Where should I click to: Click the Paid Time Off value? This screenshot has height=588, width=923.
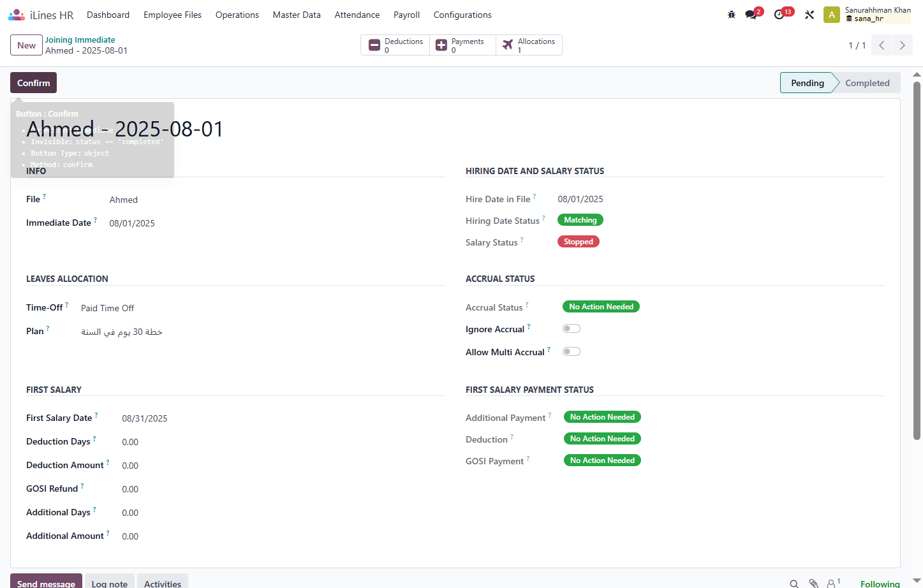coord(107,308)
